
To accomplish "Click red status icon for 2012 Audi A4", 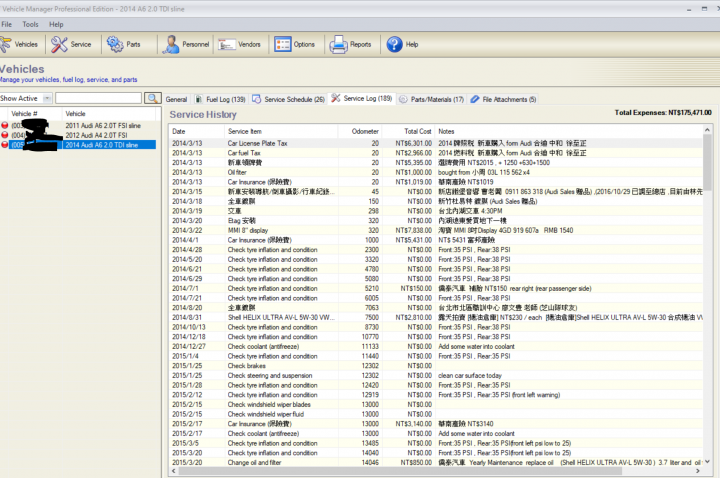I will (x=5, y=135).
